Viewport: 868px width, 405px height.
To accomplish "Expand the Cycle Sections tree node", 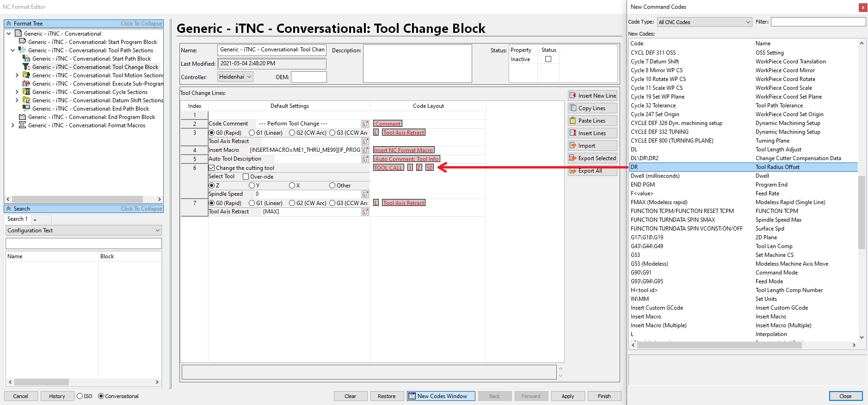I will [x=17, y=92].
